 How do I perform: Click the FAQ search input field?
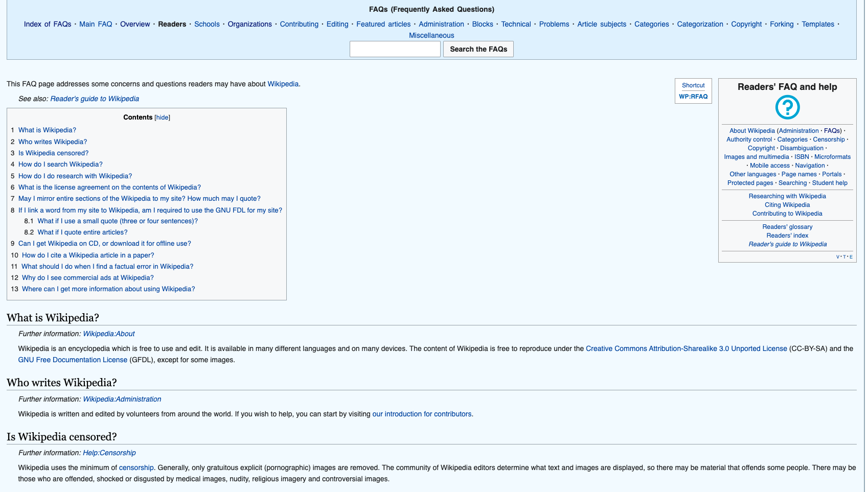click(x=395, y=49)
